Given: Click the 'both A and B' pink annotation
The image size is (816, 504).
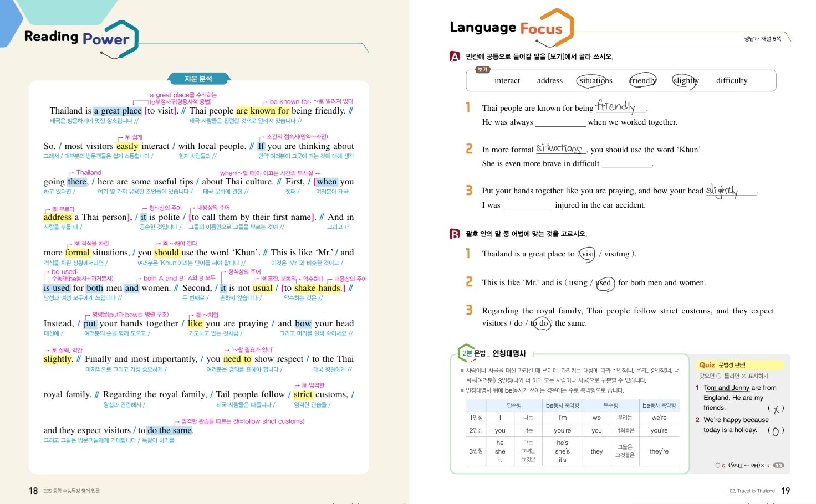Looking at the screenshot, I should point(180,279).
